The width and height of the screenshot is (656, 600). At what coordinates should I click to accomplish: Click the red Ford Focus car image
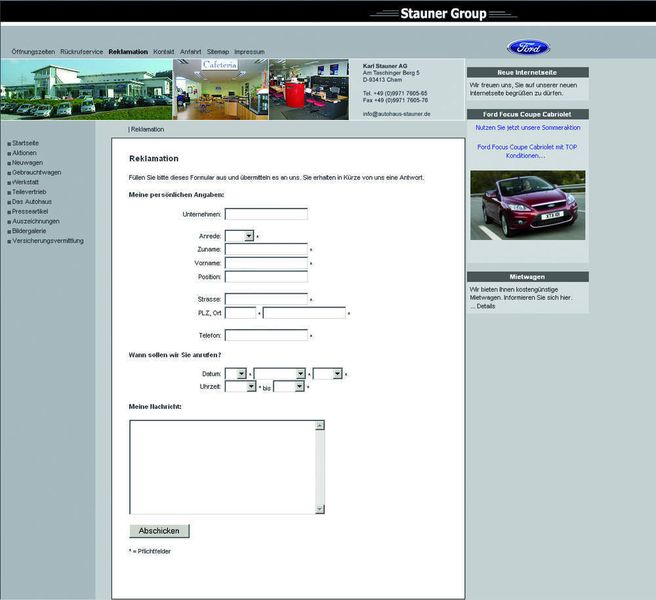(527, 204)
